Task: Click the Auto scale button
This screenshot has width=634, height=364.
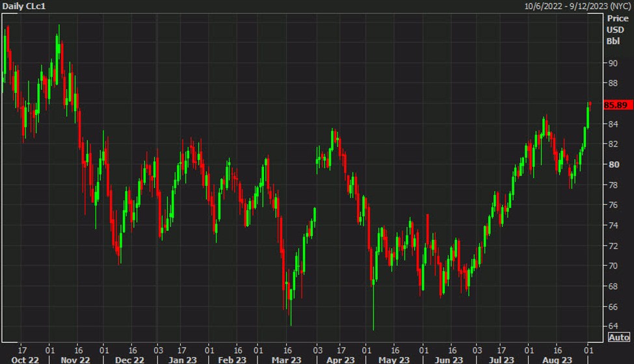Action: pos(618,337)
